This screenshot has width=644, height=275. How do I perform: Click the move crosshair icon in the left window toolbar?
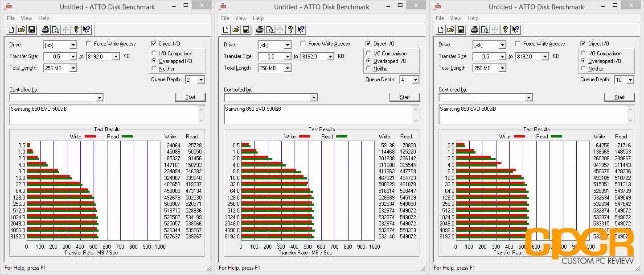[x=66, y=29]
